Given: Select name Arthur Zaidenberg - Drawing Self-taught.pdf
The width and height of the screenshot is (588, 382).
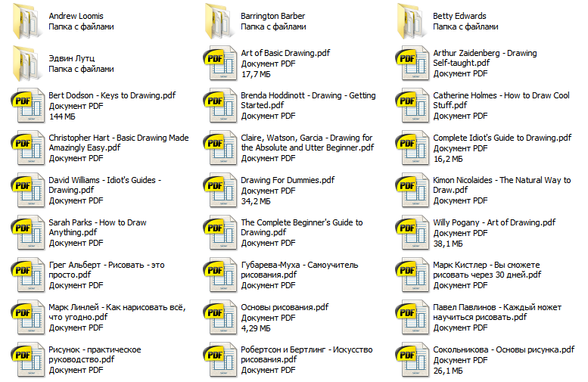Looking at the screenshot, I should (x=485, y=58).
